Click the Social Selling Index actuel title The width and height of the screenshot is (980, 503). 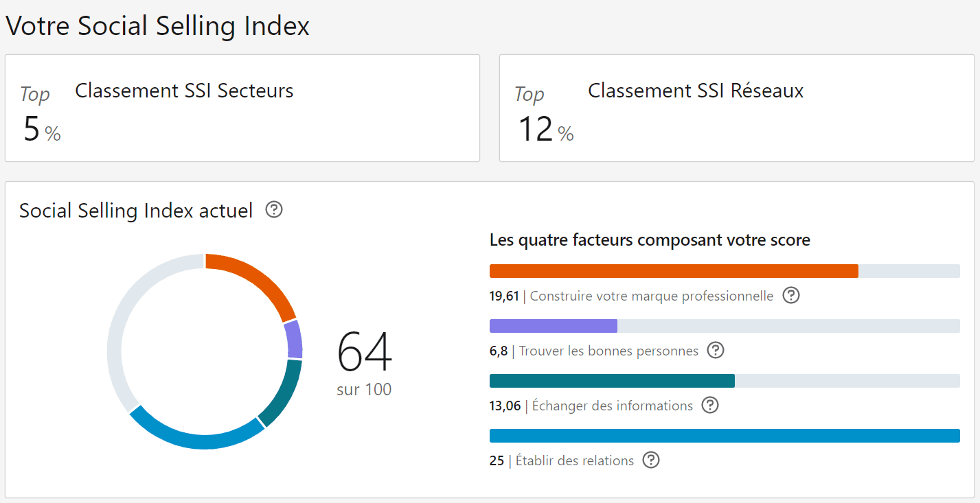tap(136, 210)
